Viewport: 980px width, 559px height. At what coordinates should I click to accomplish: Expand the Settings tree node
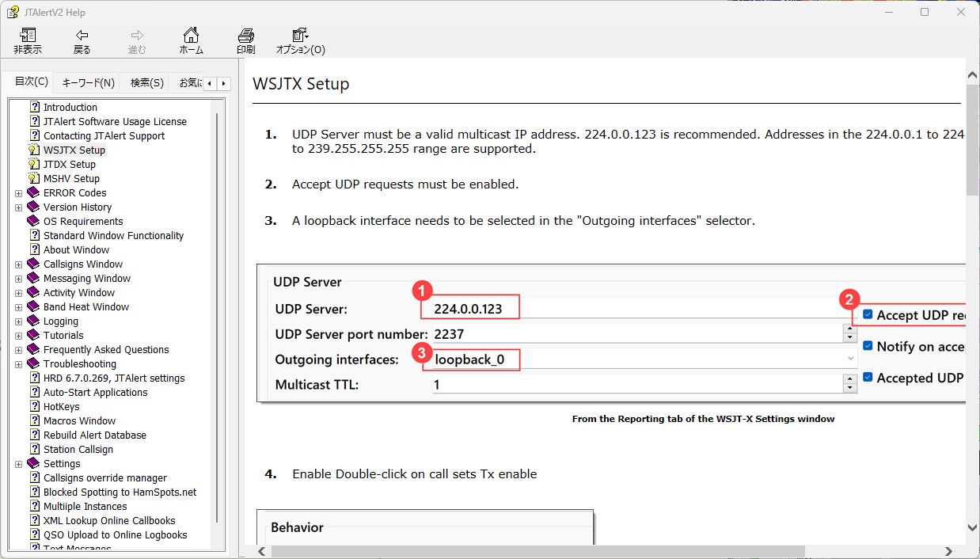pyautogui.click(x=18, y=464)
